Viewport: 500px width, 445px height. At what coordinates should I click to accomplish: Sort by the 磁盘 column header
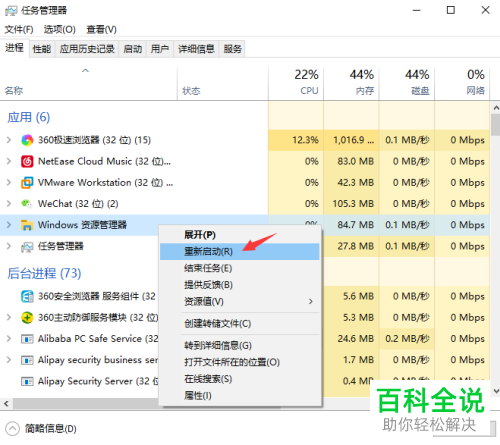(407, 83)
